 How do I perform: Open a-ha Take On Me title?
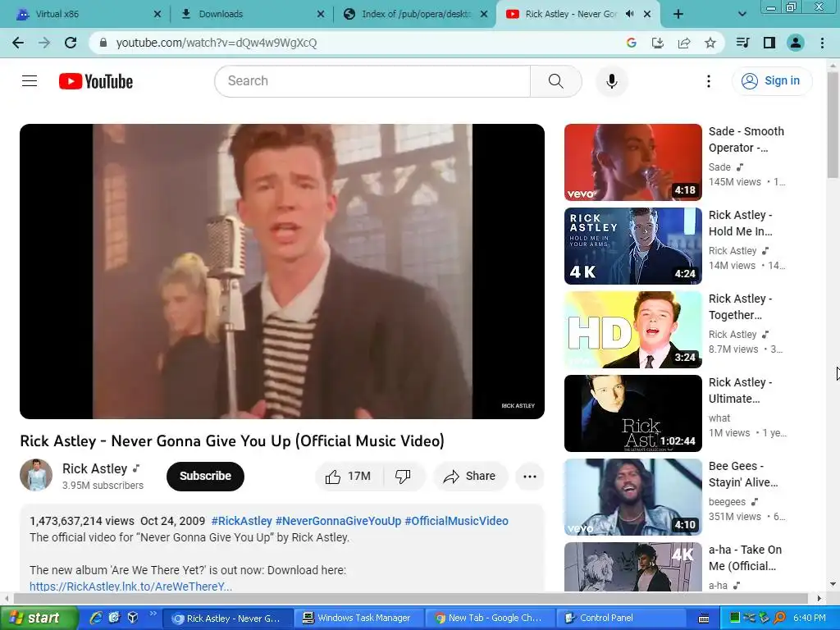[745, 558]
